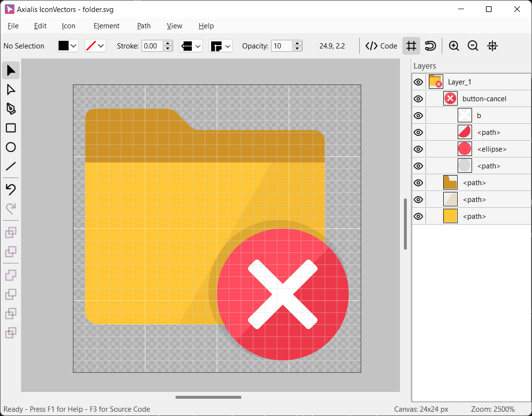Toggle the grid display button
This screenshot has height=416, width=532.
(x=411, y=46)
